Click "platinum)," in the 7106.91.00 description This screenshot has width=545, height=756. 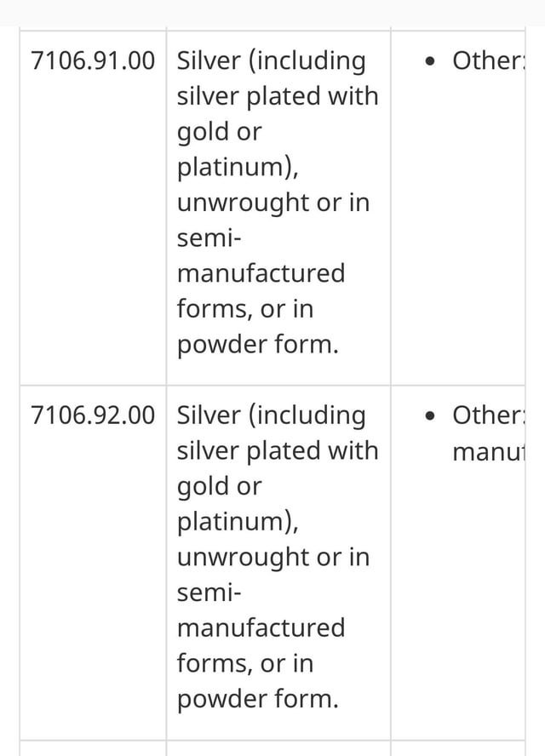(x=238, y=167)
